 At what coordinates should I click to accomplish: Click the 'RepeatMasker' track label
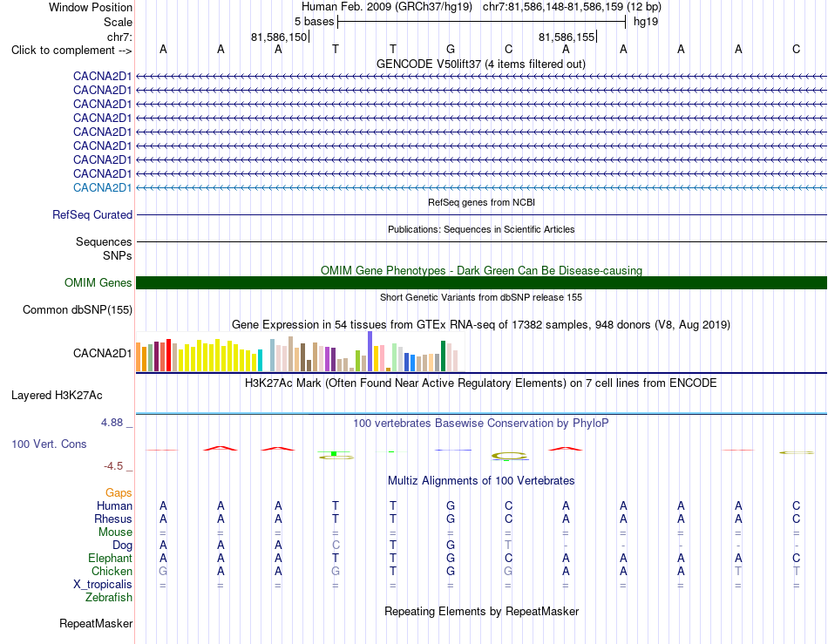(x=96, y=623)
